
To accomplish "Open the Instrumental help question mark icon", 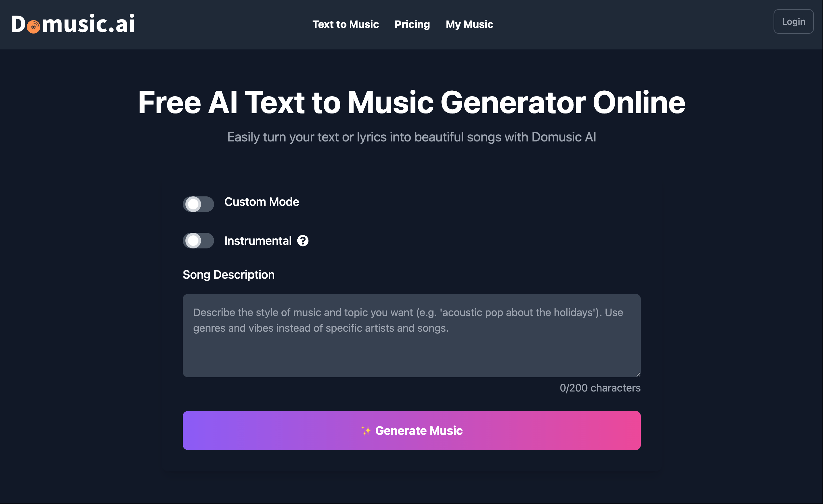I will click(303, 241).
